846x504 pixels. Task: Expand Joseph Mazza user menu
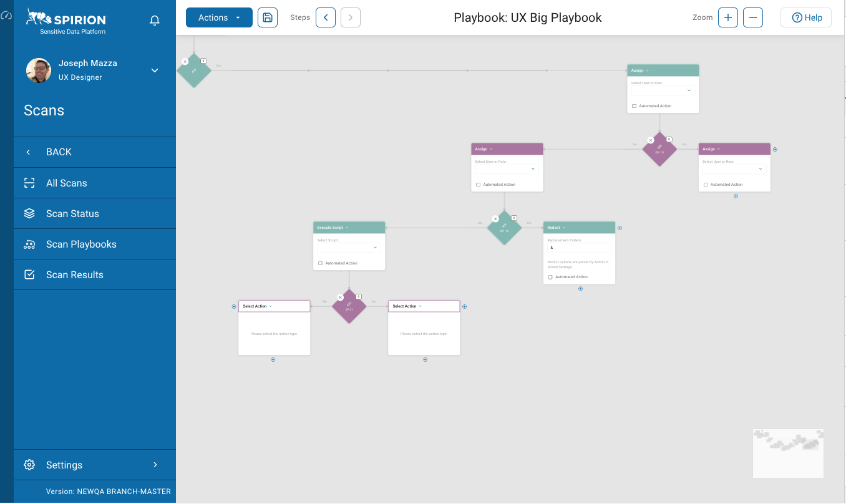[x=155, y=70]
